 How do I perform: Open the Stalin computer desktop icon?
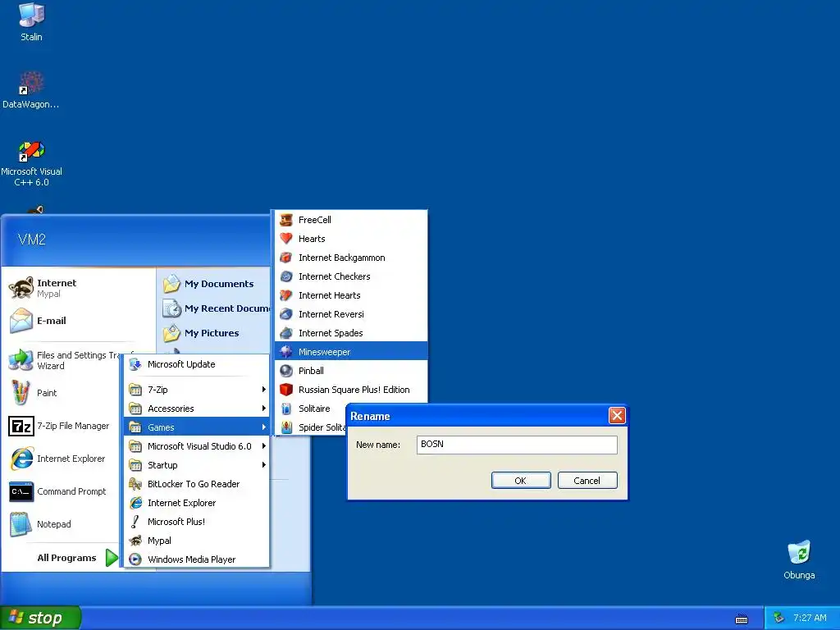31,22
